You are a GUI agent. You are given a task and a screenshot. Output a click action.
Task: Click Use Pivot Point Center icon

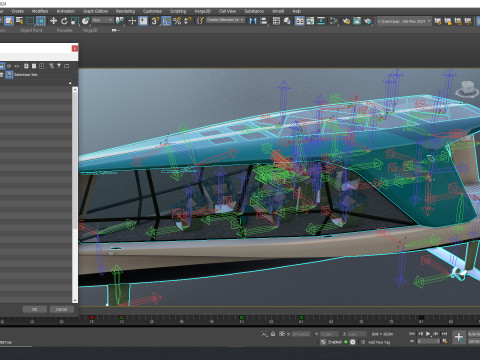pos(120,21)
